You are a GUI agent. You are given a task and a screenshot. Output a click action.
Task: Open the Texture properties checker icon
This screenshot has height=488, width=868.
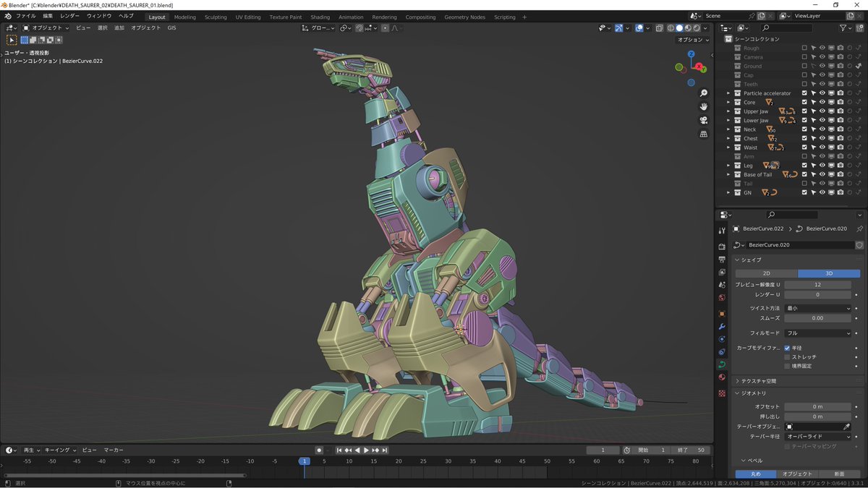pyautogui.click(x=721, y=393)
